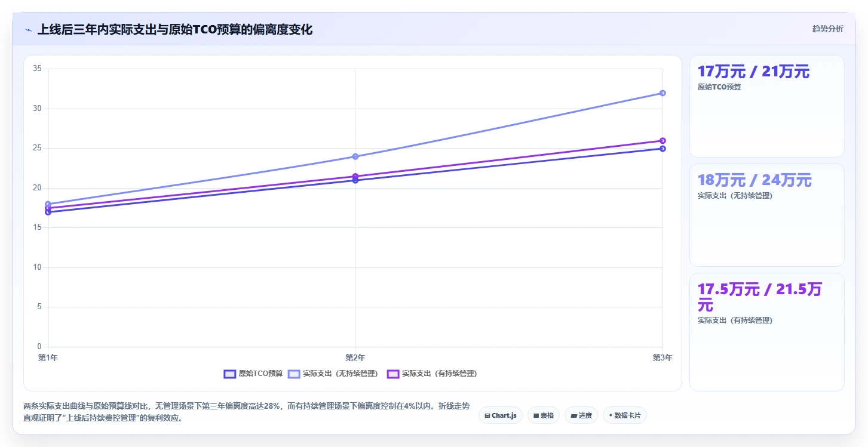Click the 第3年 x-axis label
This screenshot has height=447, width=868.
point(662,357)
